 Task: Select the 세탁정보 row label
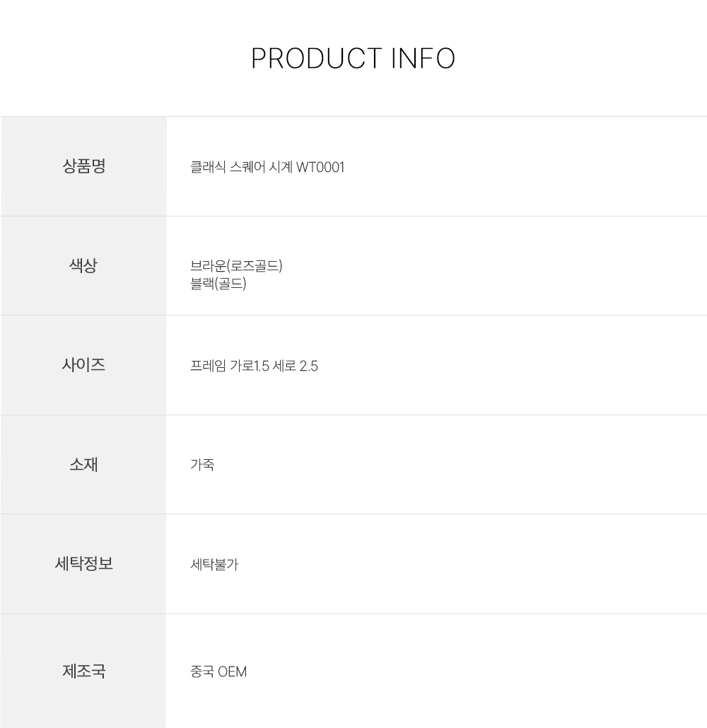83,564
